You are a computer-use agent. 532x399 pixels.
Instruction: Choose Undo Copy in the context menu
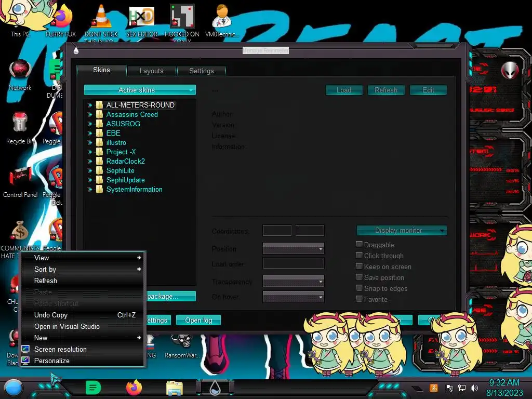84,315
